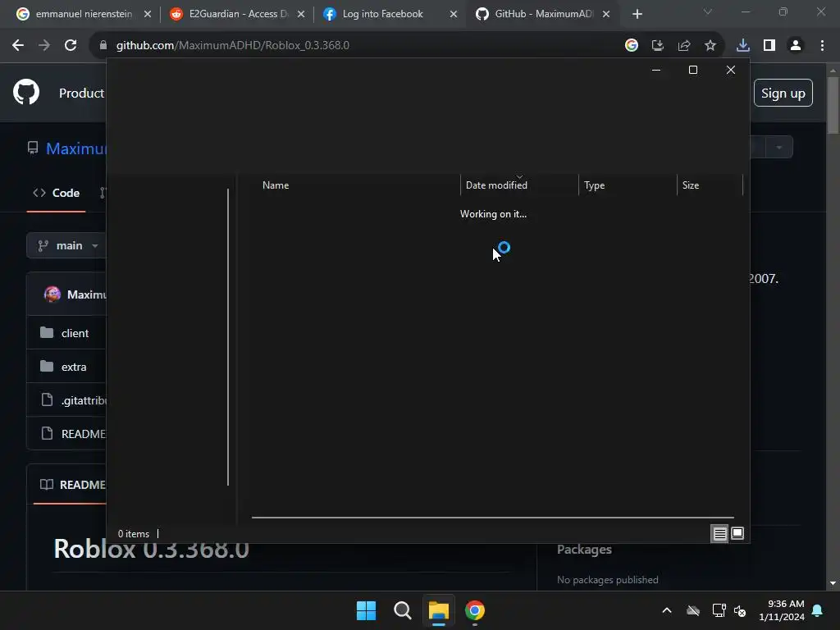The image size is (840, 630).
Task: Open Windows taskbar search
Action: pos(402,610)
